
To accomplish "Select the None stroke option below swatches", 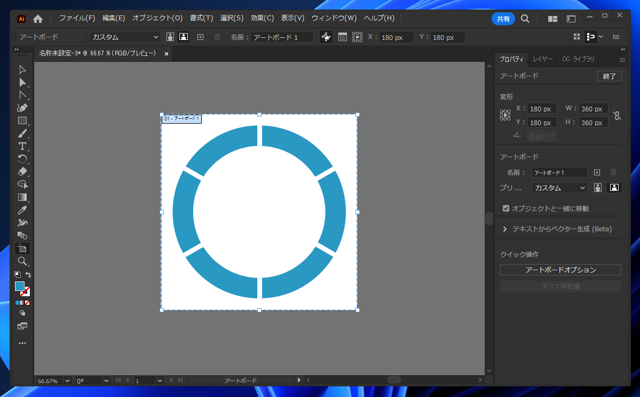I will [27, 303].
